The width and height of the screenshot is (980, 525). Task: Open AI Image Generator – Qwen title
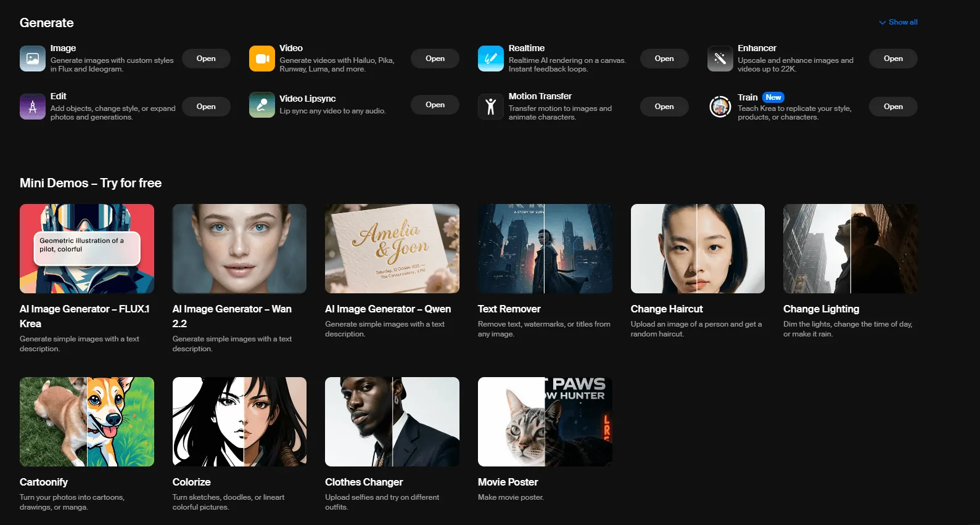pyautogui.click(x=388, y=309)
